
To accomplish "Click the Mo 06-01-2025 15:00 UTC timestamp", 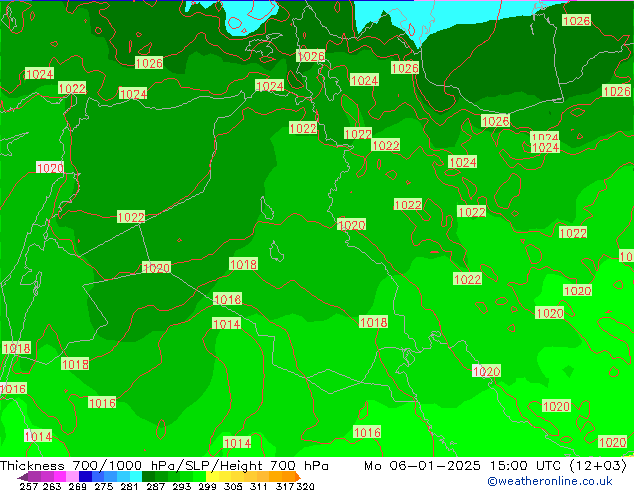I will point(496,466).
